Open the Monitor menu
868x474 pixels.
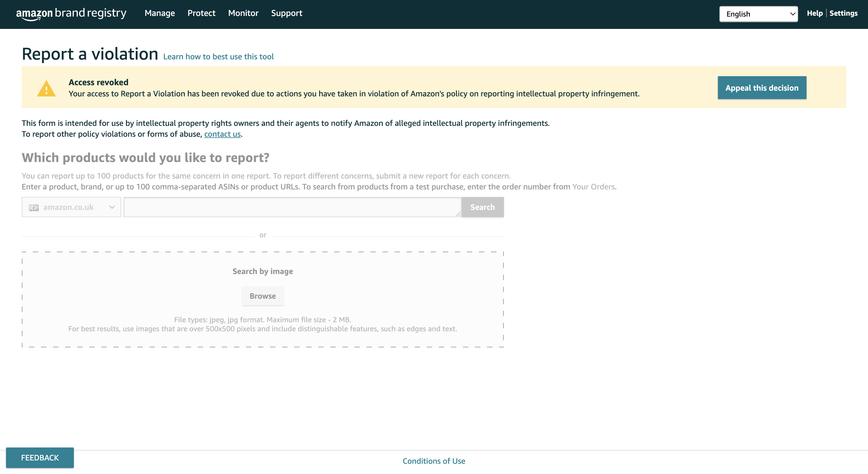[243, 13]
